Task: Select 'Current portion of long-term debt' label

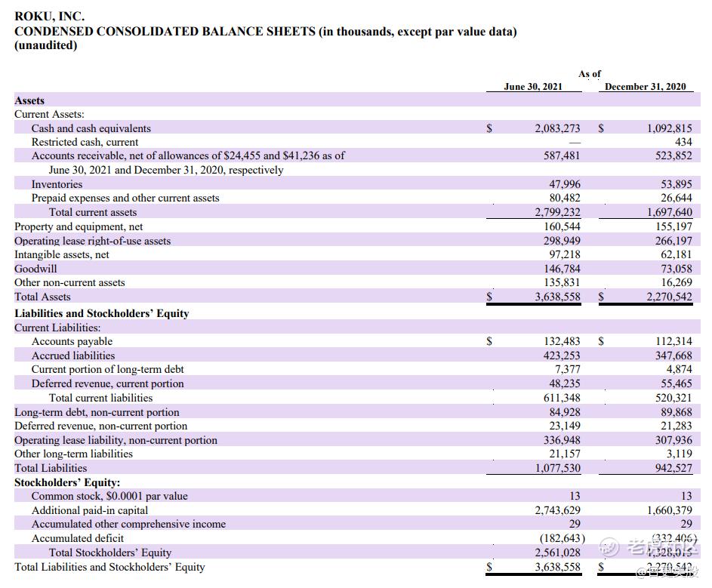Action: (108, 369)
